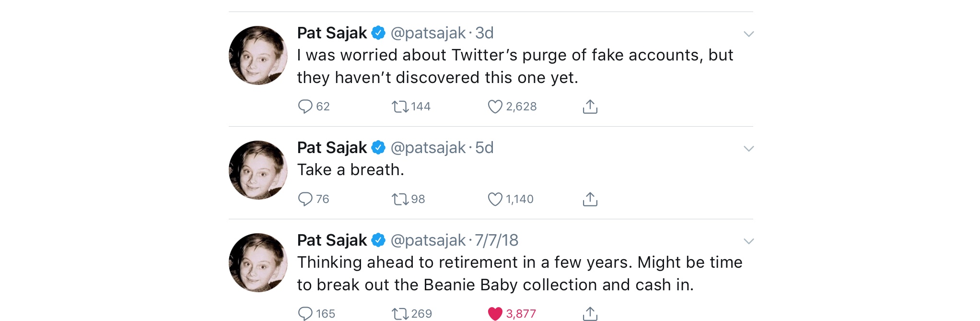Share the "Take a breath." tweet
Image resolution: width=980 pixels, height=321 pixels.
tap(590, 199)
